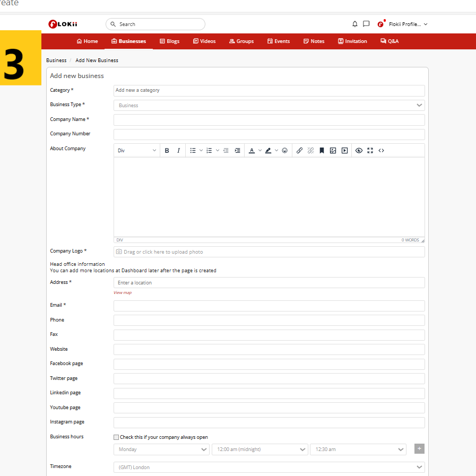Click the insert image icon in editor toolbar
The image size is (476, 476).
click(333, 151)
